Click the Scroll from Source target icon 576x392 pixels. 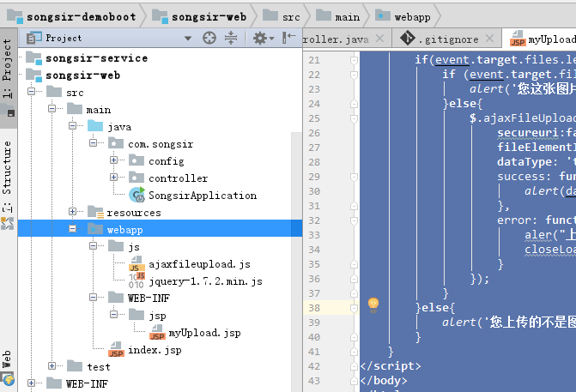coord(209,38)
